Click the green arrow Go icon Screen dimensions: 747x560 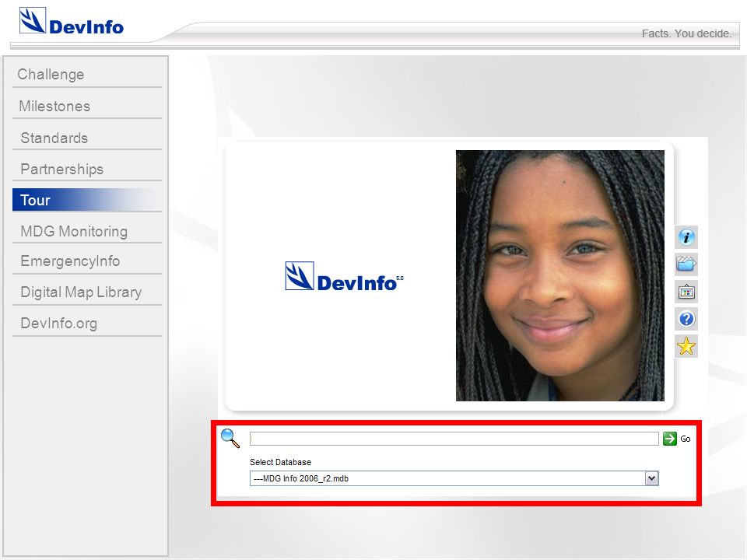tap(670, 439)
